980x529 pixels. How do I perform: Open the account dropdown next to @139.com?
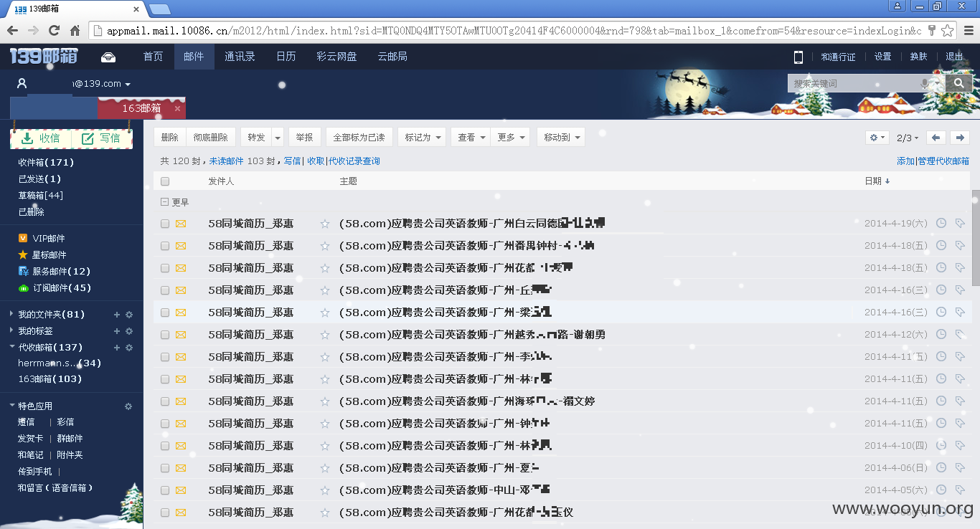(128, 85)
